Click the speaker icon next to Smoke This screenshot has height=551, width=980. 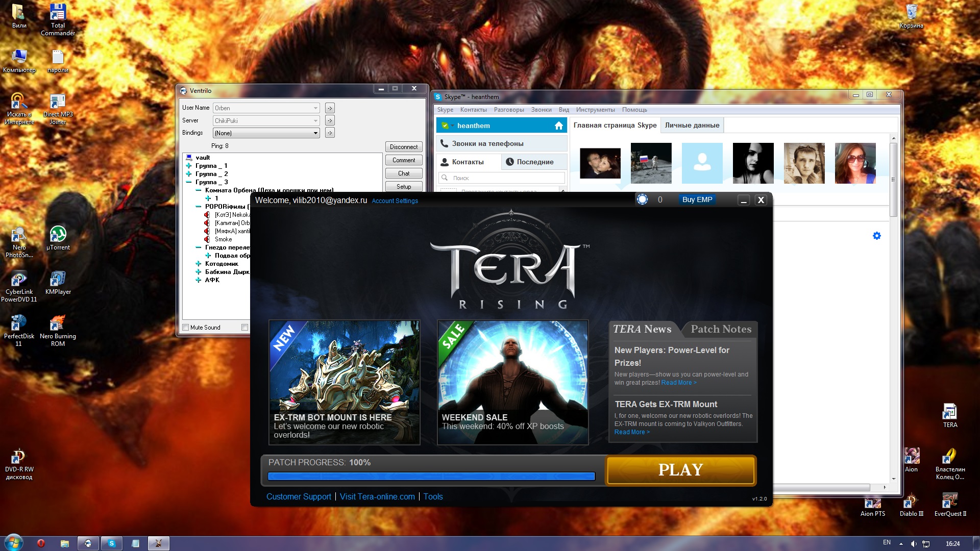207,239
